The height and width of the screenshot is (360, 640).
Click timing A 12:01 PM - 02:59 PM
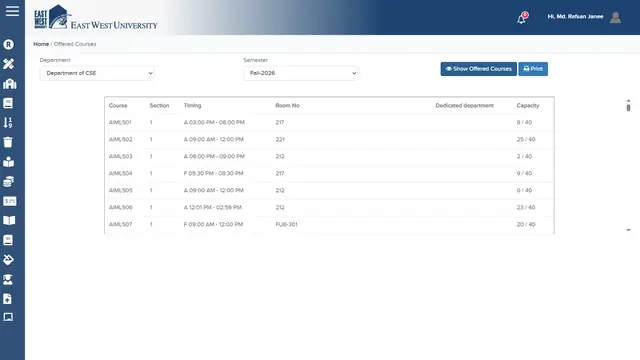tap(213, 207)
